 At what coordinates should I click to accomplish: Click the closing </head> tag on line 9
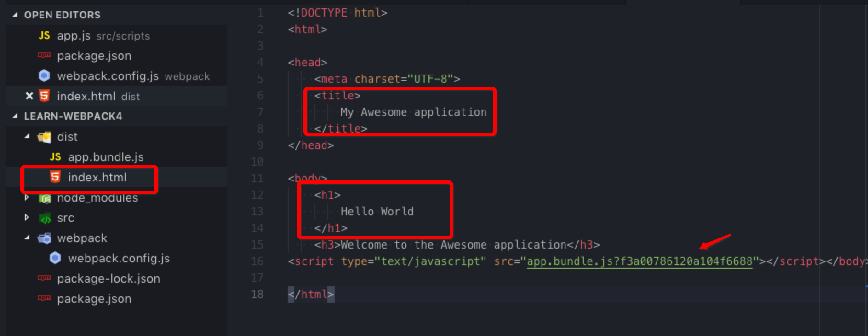[311, 145]
